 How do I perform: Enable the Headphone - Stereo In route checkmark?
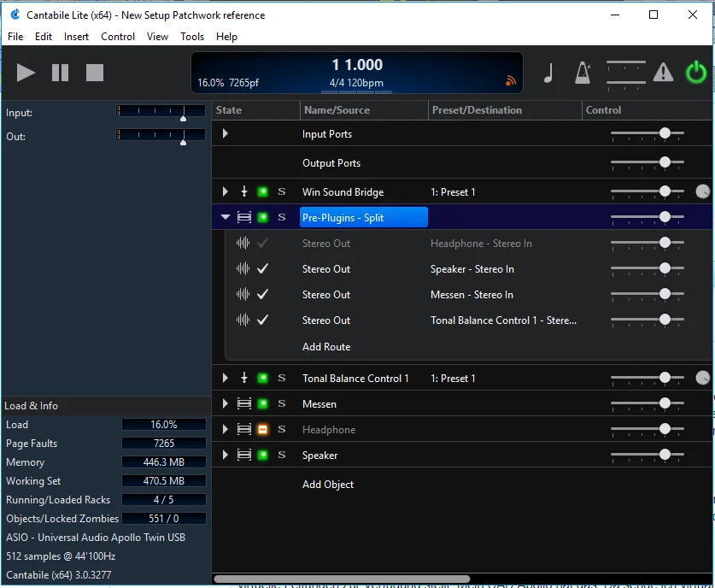[x=262, y=243]
